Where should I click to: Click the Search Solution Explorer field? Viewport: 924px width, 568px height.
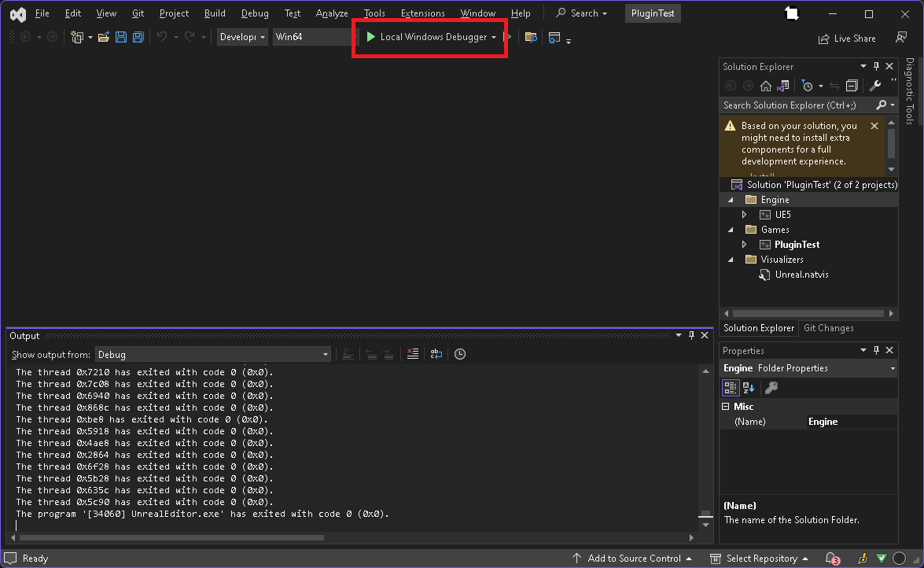click(x=798, y=105)
